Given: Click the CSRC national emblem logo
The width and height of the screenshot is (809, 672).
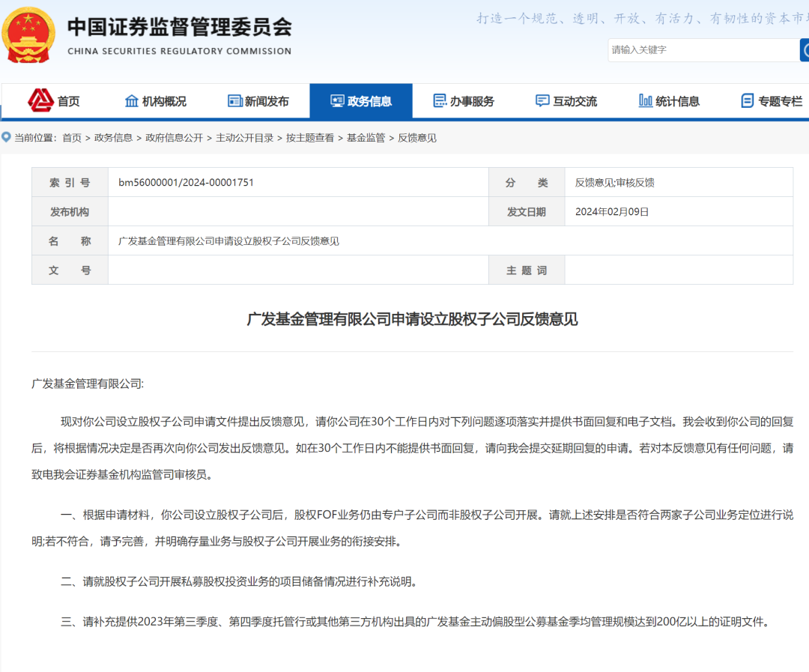Looking at the screenshot, I should tap(28, 34).
